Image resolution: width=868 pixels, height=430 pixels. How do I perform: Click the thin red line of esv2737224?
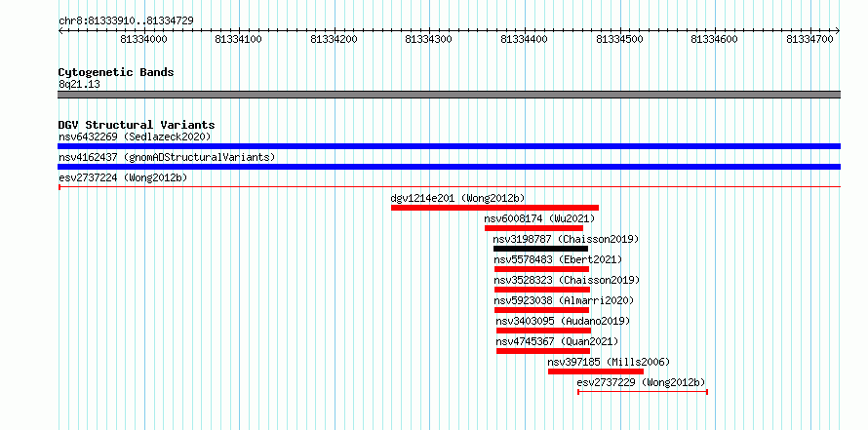tap(449, 187)
